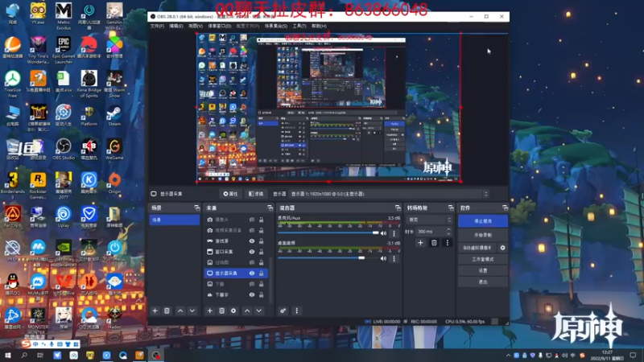This screenshot has height=362, width=644.
Task: Undock the Sources panel
Action: pos(270,208)
